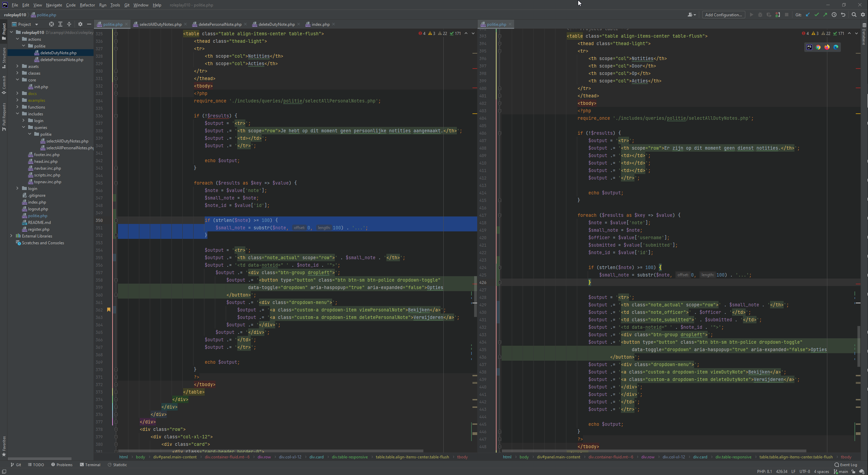Toggle listen for PHP debug connections
The image size is (868, 475).
click(778, 15)
